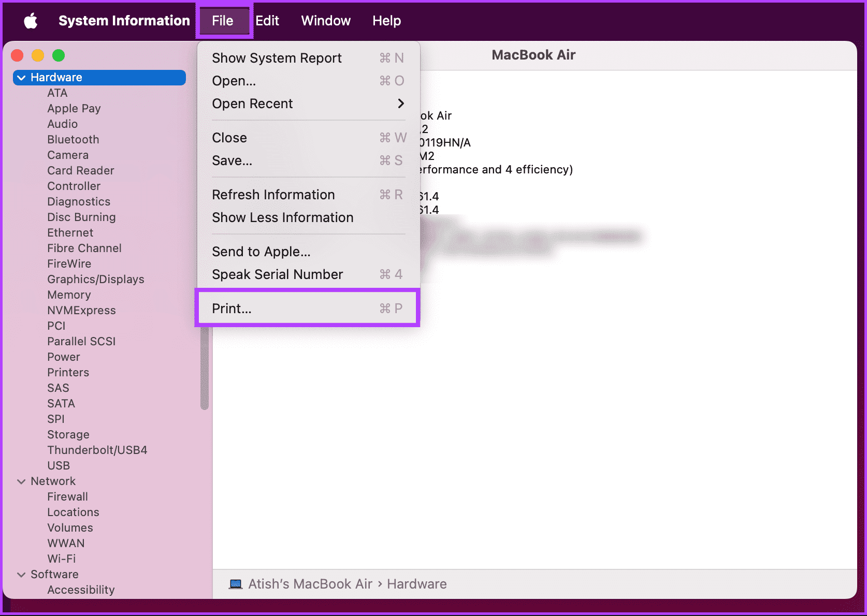Select Printers in the sidebar
The image size is (867, 616).
click(68, 373)
